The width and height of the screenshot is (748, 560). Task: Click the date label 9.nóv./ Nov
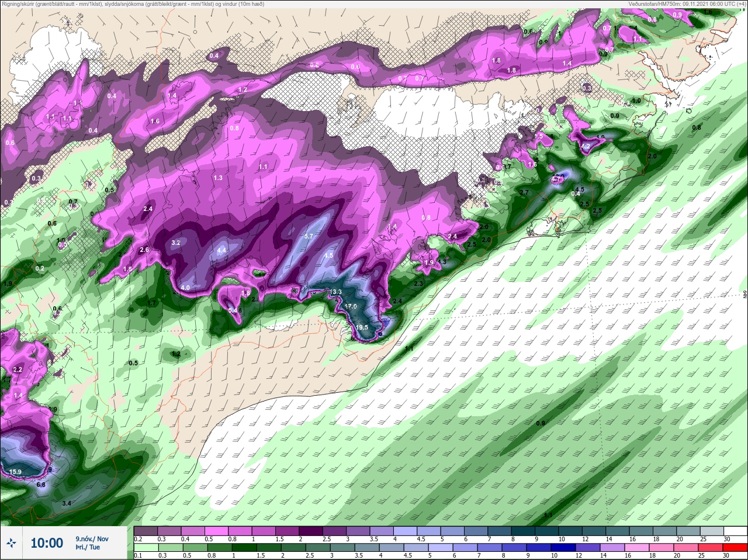point(92,538)
